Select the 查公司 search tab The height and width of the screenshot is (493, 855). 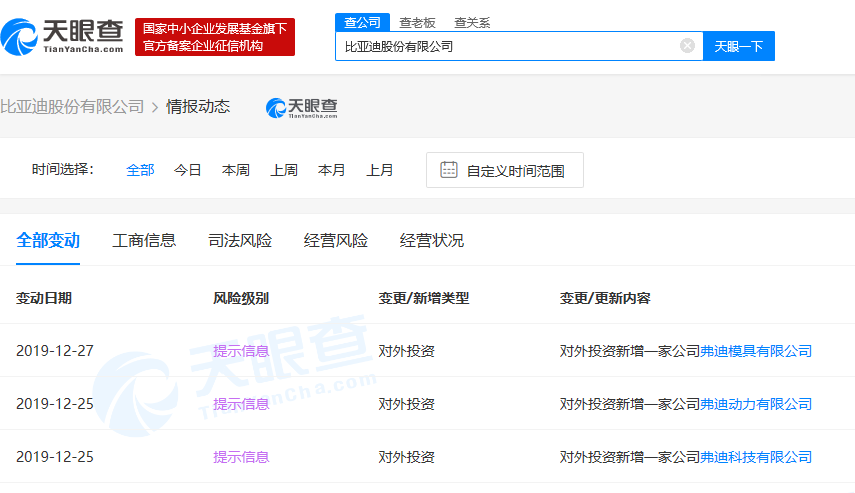click(362, 22)
